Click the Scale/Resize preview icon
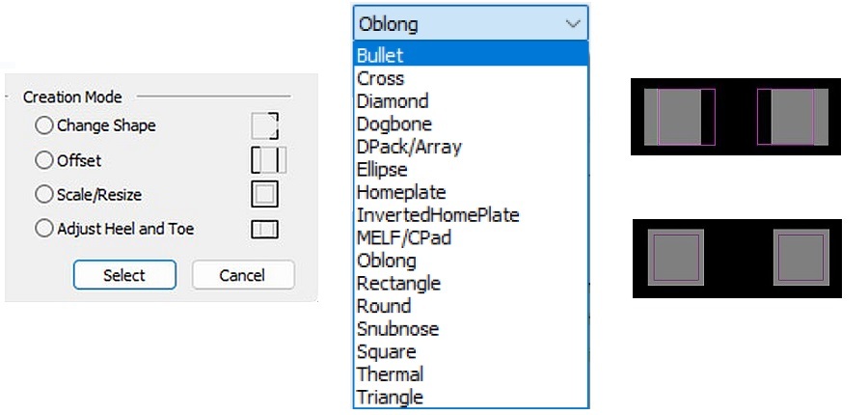Screen dimensions: 868x415 [x=264, y=195]
